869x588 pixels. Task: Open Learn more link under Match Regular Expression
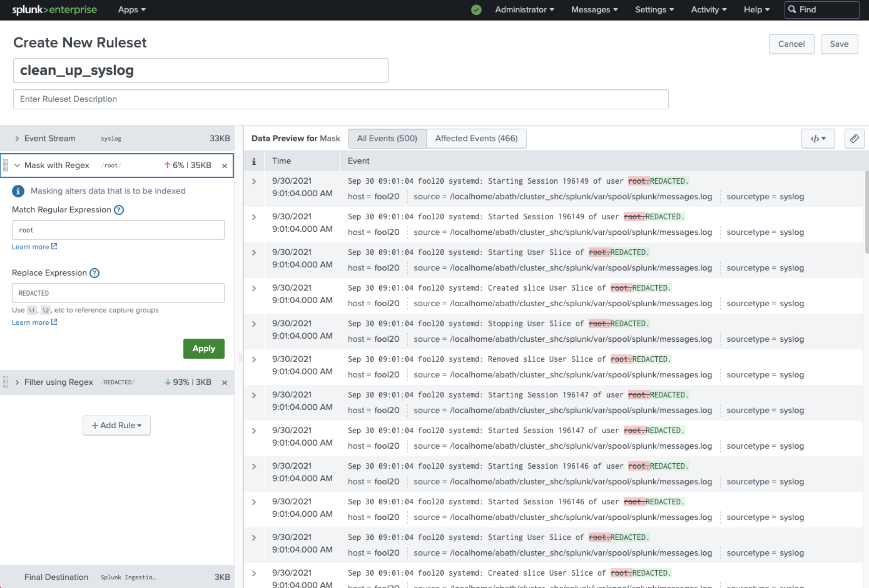34,247
